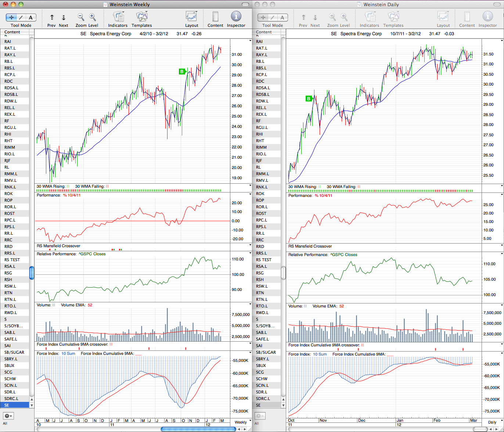Zoom in Level icon in Weinstein Weekly

(x=93, y=17)
